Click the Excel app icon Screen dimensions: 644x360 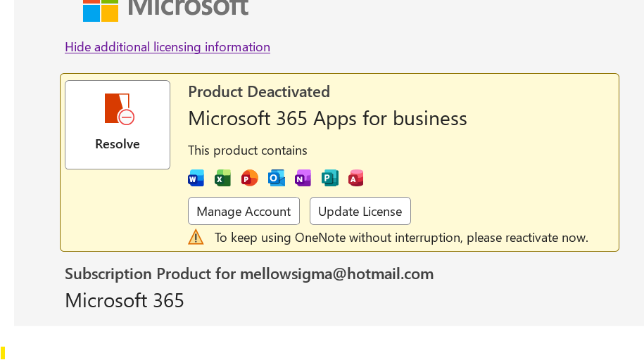(222, 178)
